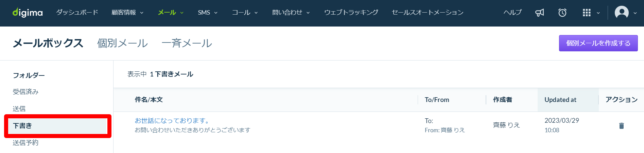This screenshot has height=153, width=644.
Task: Expand the 問い合わせ dropdown menu
Action: pyautogui.click(x=291, y=13)
